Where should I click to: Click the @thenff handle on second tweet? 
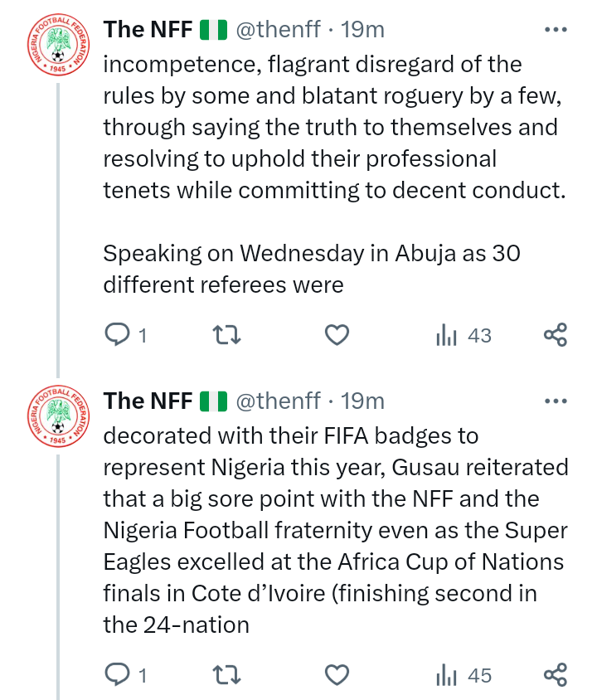click(x=278, y=401)
